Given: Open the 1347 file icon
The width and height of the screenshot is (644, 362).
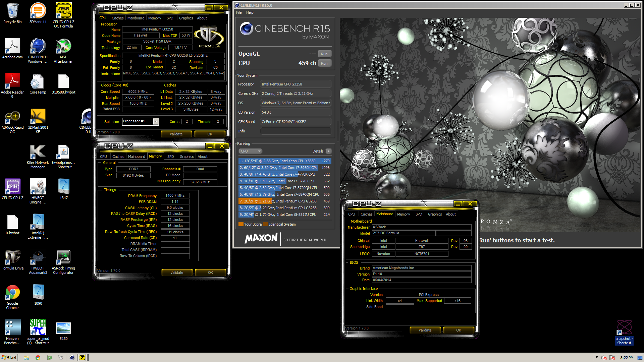Looking at the screenshot, I should tap(63, 189).
